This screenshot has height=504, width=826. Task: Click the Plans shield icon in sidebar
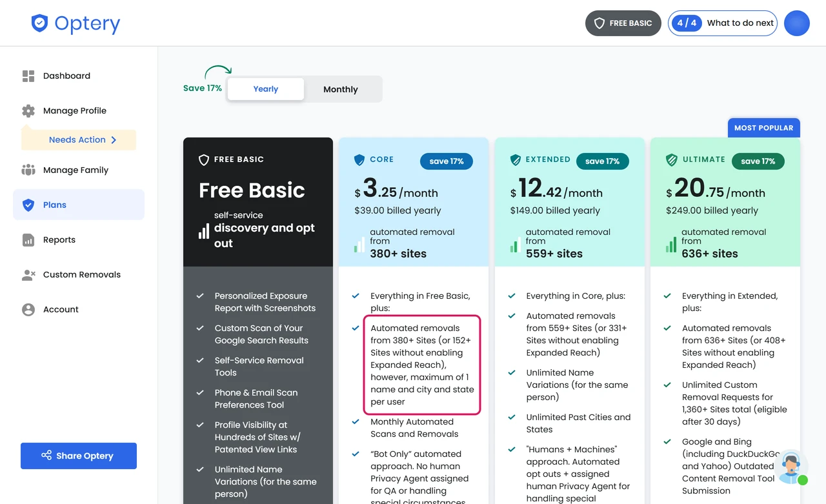(28, 205)
